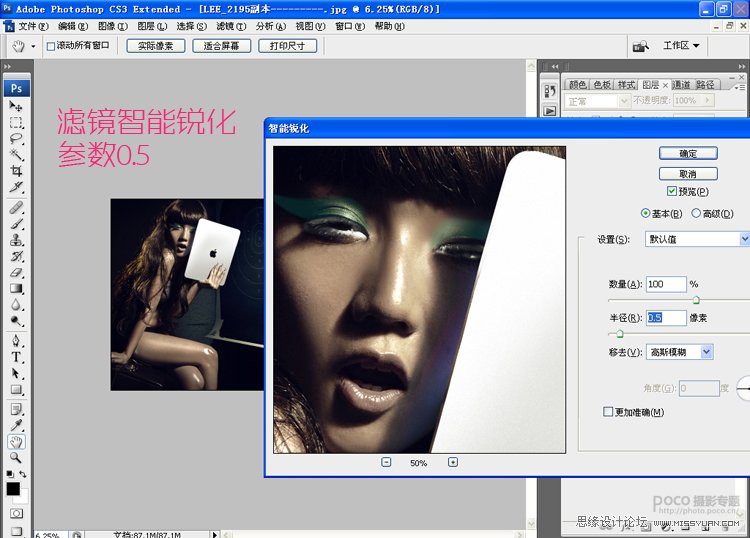Select the Path Selection tool
Screen dimensions: 750x538
pos(16,373)
